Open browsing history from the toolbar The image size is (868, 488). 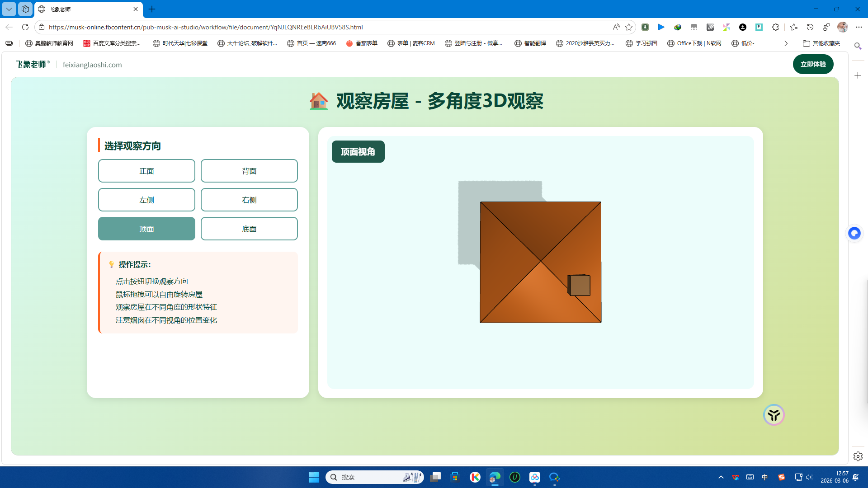[810, 27]
